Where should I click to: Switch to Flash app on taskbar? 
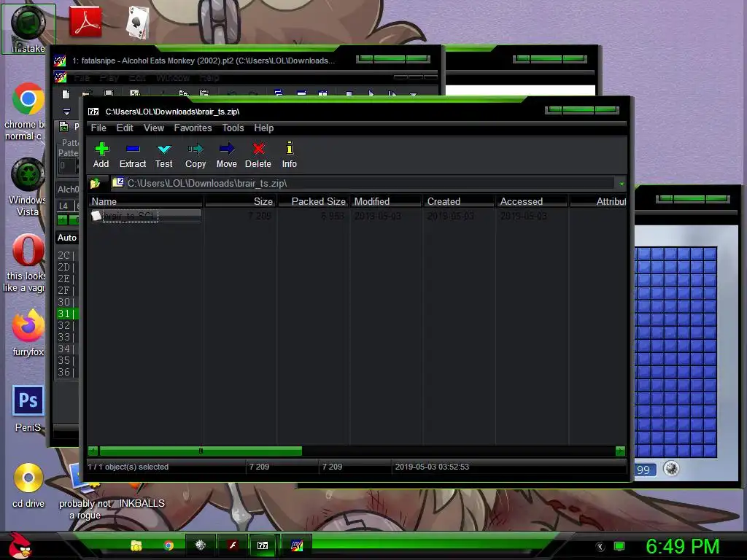[x=232, y=545]
